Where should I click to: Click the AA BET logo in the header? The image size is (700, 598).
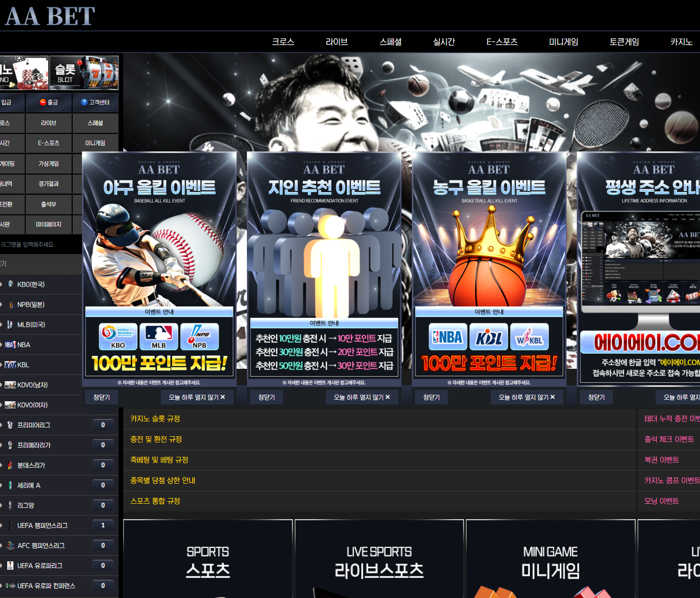coord(50,16)
